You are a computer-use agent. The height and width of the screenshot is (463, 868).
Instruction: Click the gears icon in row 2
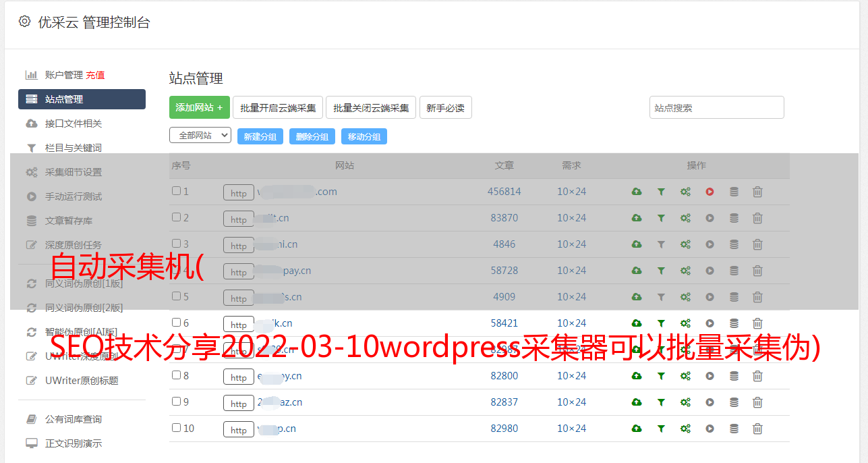[685, 218]
